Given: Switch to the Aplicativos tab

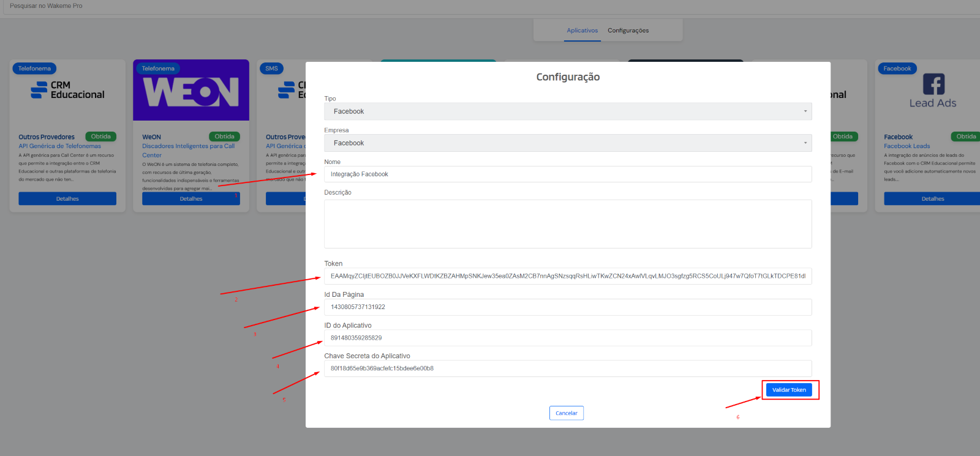Looking at the screenshot, I should click(582, 31).
